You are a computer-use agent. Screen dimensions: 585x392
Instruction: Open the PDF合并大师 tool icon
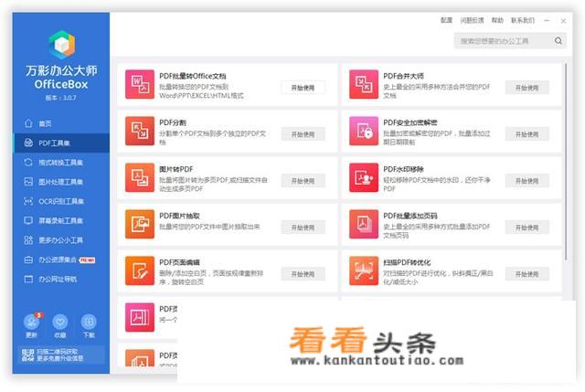coord(364,84)
